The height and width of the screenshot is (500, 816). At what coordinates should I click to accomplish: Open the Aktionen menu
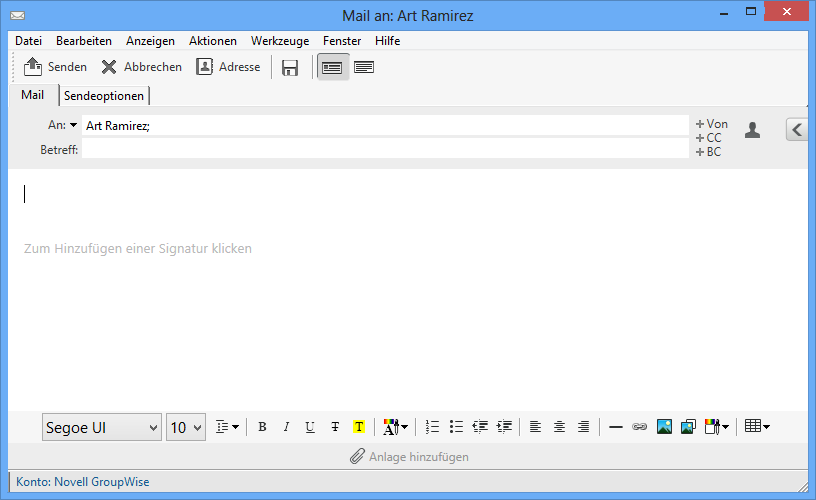pos(213,41)
